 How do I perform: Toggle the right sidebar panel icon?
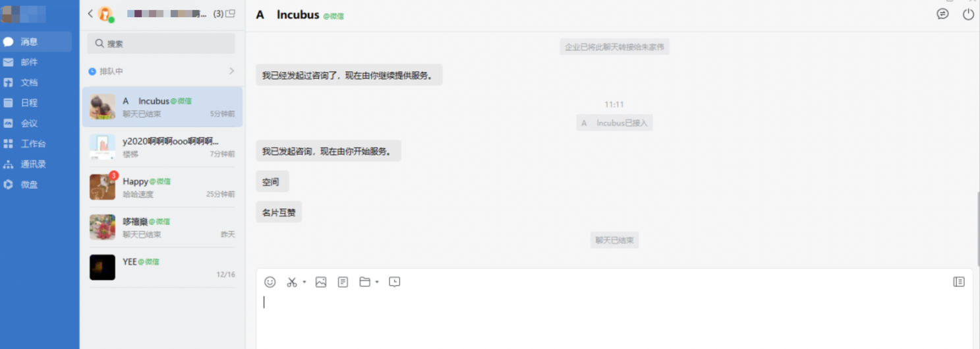959,282
